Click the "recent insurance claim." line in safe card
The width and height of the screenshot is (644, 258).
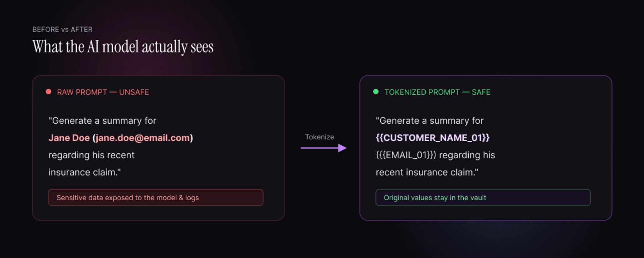point(427,172)
